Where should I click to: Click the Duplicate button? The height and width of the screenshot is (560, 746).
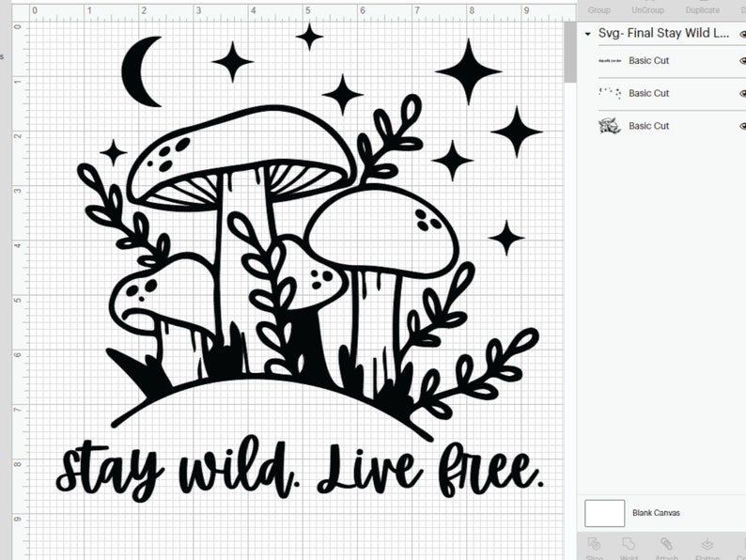[703, 9]
